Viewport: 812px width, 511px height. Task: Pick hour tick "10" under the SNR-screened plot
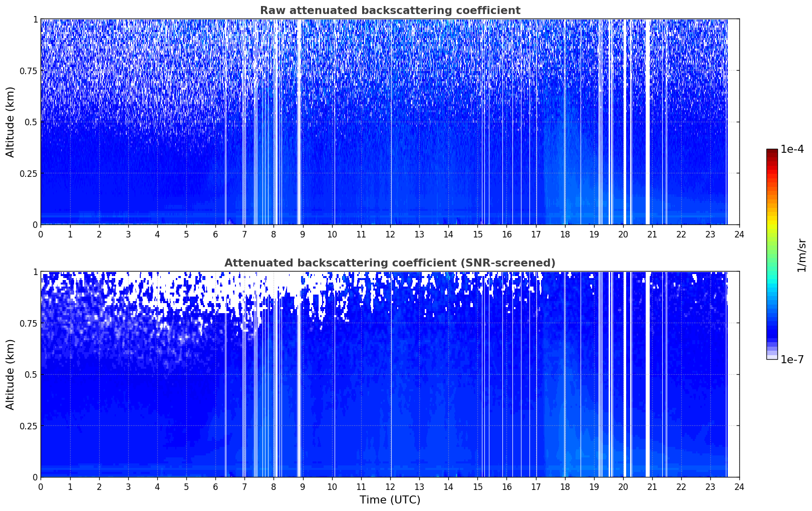(x=332, y=486)
